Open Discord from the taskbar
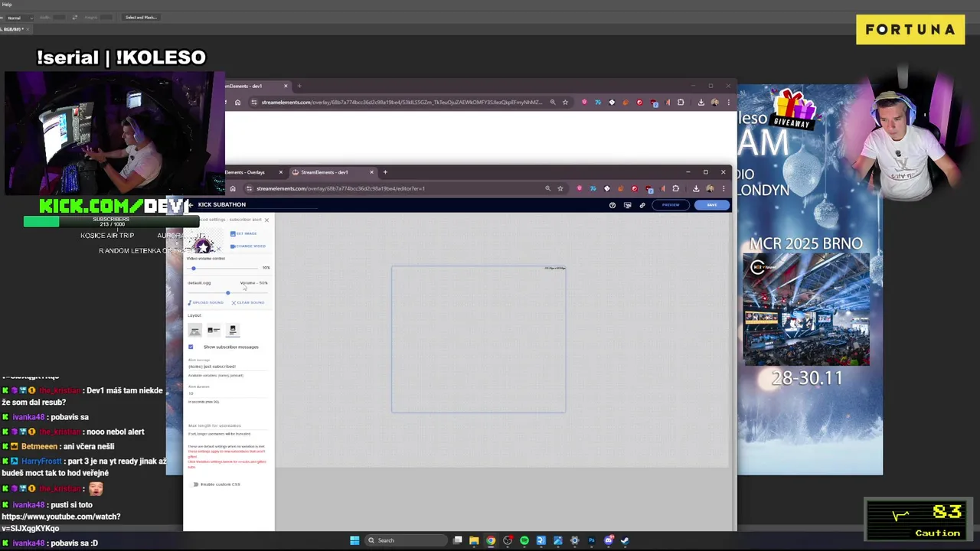The width and height of the screenshot is (980, 551). tap(608, 540)
